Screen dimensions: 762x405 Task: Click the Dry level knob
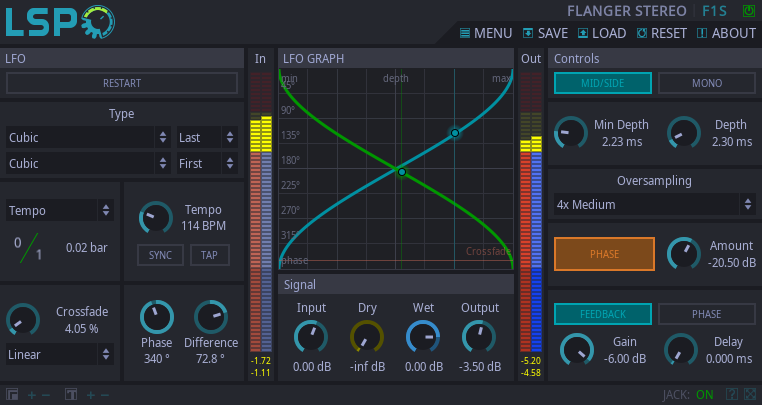pos(367,336)
